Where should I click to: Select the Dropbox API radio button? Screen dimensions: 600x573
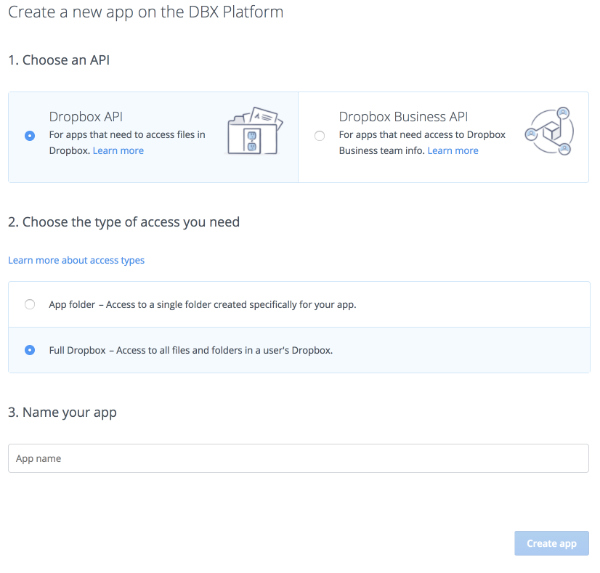[x=30, y=135]
